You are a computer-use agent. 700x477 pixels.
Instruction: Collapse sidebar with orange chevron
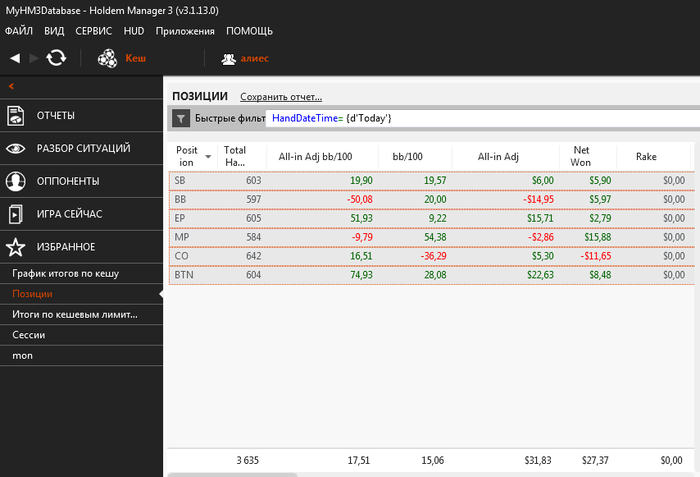click(11, 86)
